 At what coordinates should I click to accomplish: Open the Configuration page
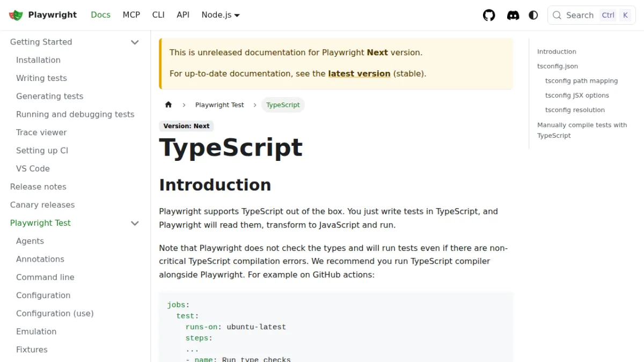(x=43, y=295)
